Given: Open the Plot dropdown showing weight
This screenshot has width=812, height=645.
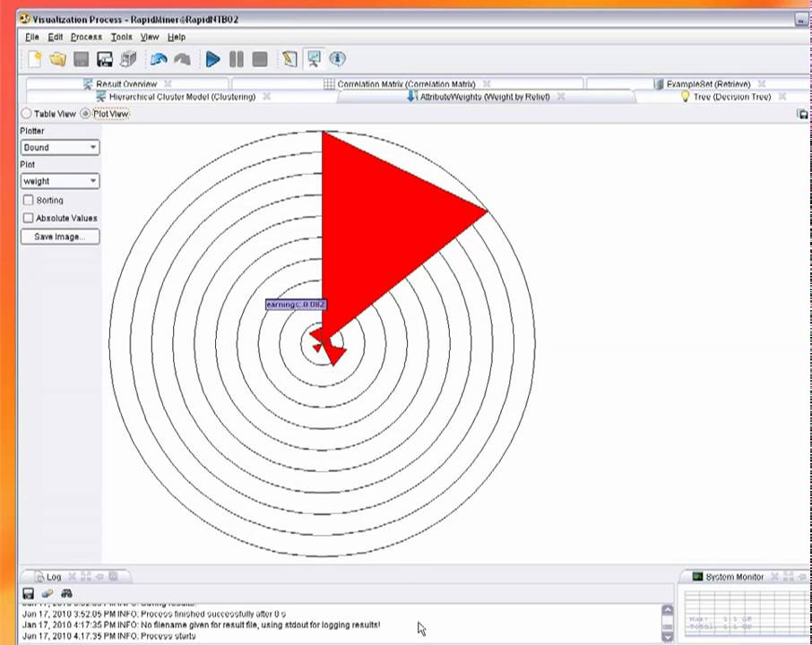Looking at the screenshot, I should tap(60, 181).
